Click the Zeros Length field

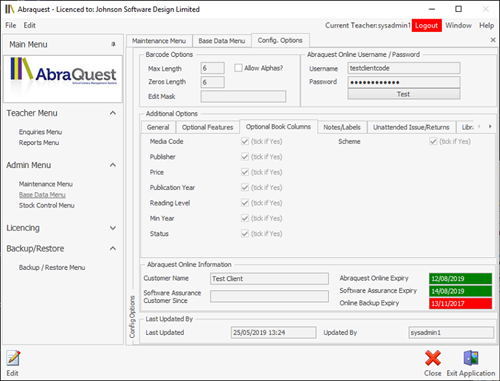pos(213,82)
